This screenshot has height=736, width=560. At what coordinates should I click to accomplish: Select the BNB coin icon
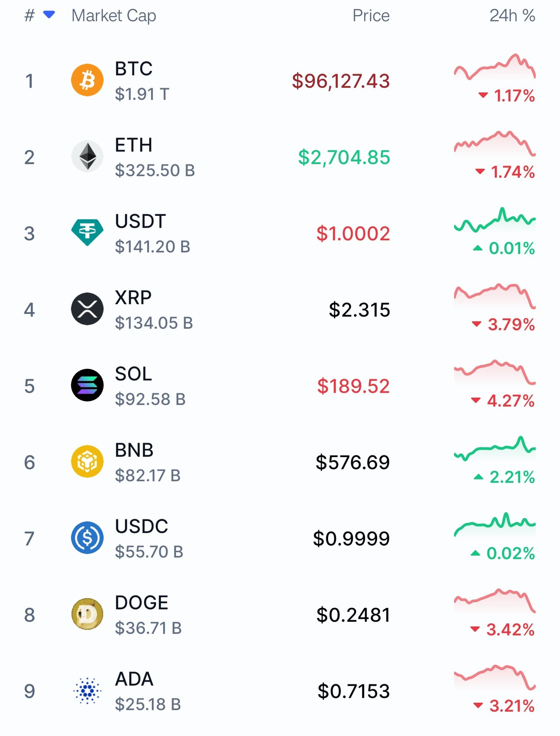click(x=87, y=461)
